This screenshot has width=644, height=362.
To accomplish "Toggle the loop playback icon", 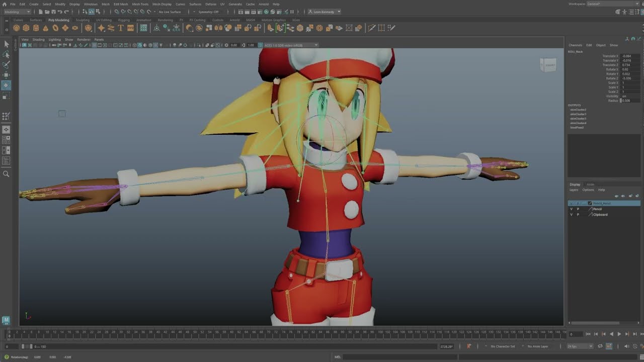I will coord(600,346).
